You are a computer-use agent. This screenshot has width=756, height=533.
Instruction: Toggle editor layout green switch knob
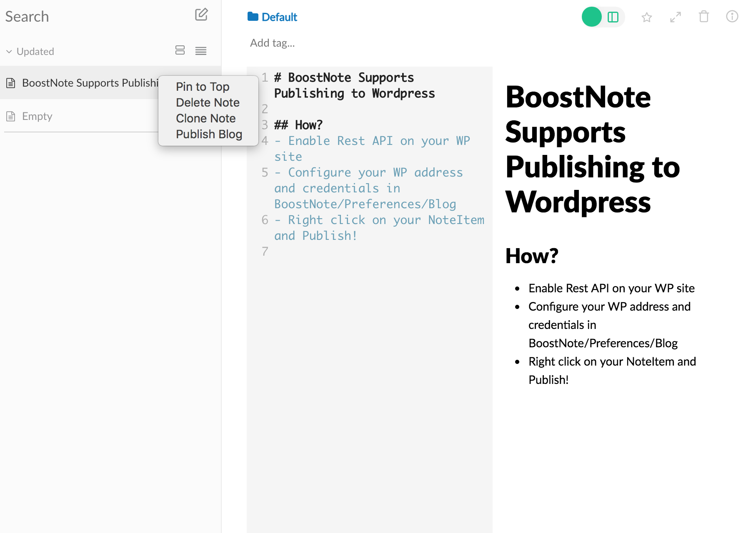(x=592, y=17)
